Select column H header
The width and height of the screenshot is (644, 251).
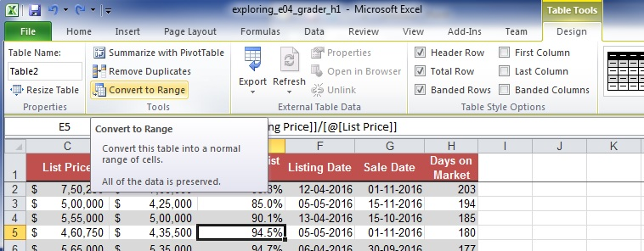pyautogui.click(x=451, y=146)
